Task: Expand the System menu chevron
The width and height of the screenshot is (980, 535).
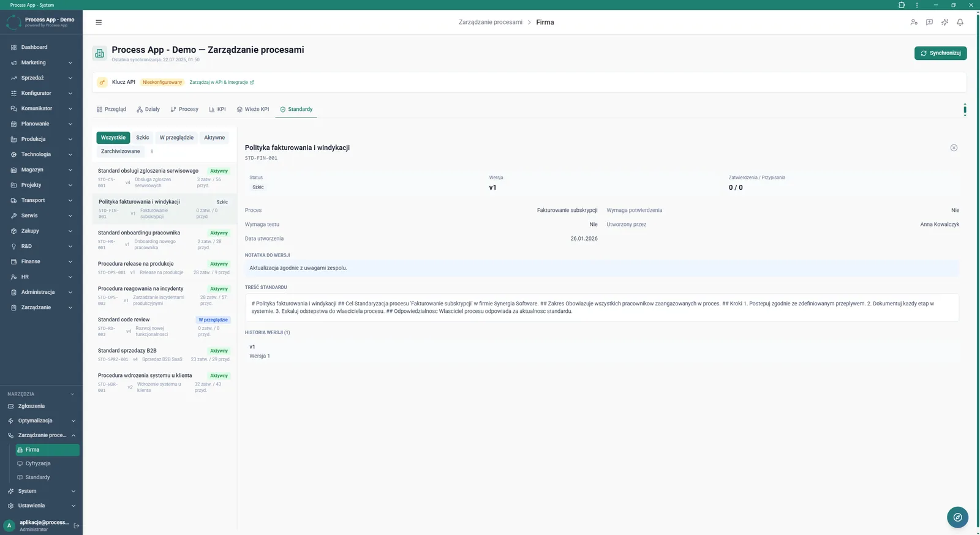Action: (x=73, y=491)
